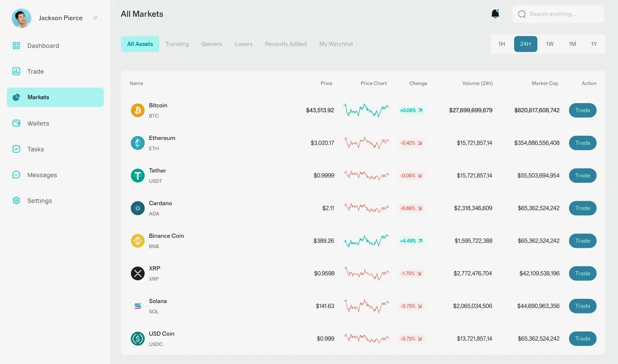Click the Ethereum coin logo
This screenshot has height=364, width=618.
click(x=138, y=143)
